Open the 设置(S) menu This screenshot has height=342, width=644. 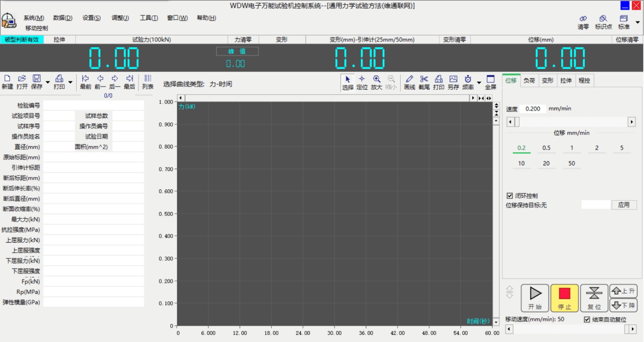tap(91, 18)
